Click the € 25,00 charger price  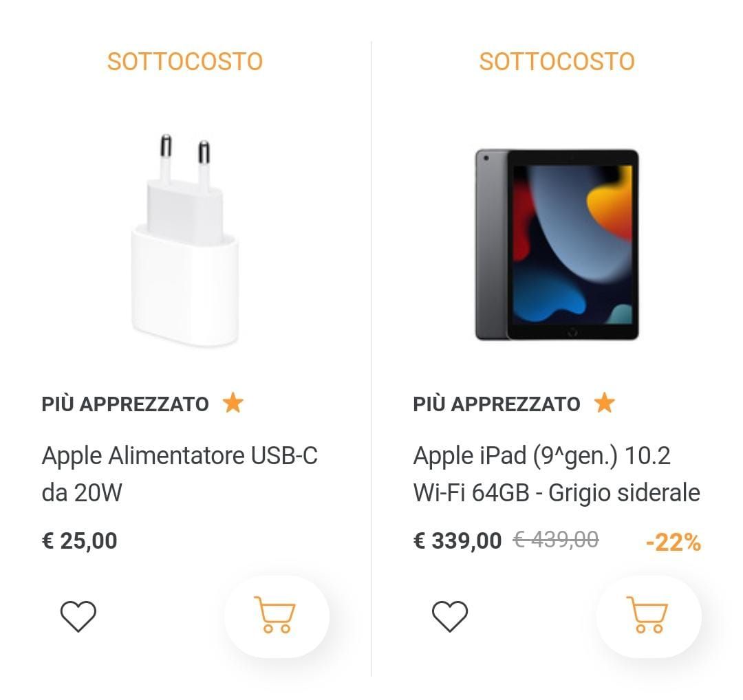[80, 540]
